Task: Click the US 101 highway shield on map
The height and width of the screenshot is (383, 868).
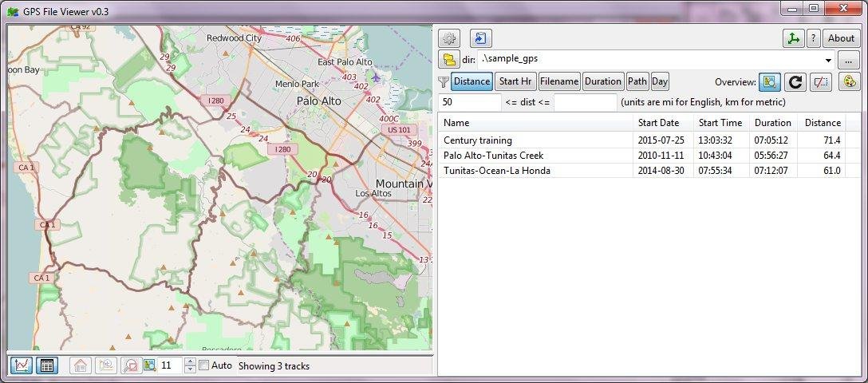Action: [x=399, y=129]
